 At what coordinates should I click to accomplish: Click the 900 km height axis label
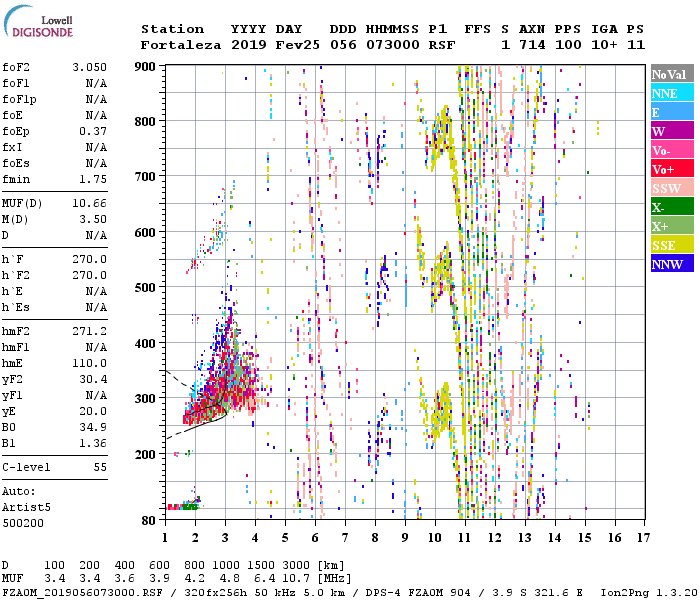(145, 67)
